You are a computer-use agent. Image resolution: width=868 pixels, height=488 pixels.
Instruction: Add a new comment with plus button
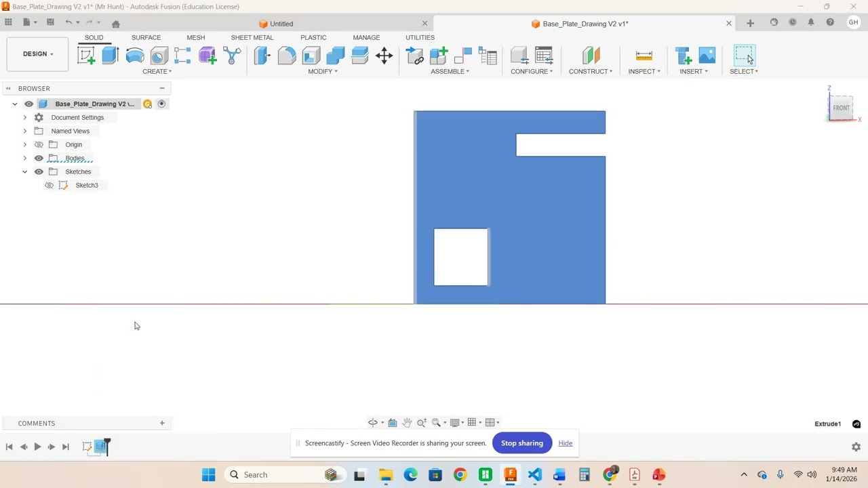coord(162,423)
